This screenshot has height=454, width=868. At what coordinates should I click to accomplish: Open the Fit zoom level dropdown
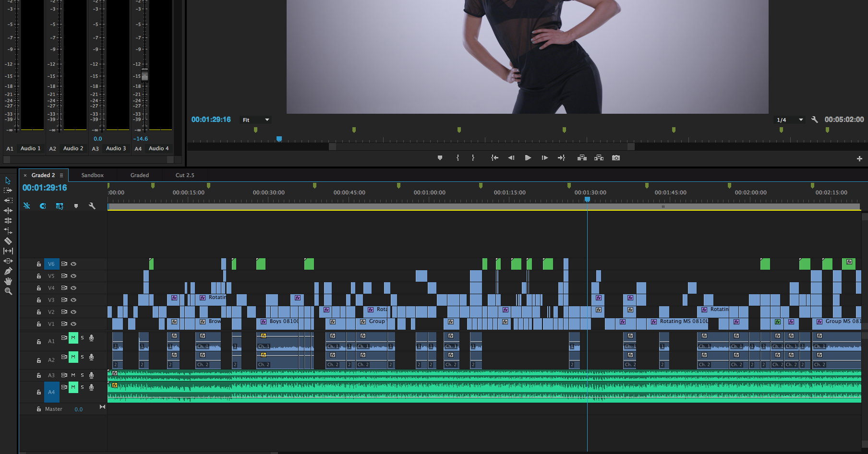255,120
